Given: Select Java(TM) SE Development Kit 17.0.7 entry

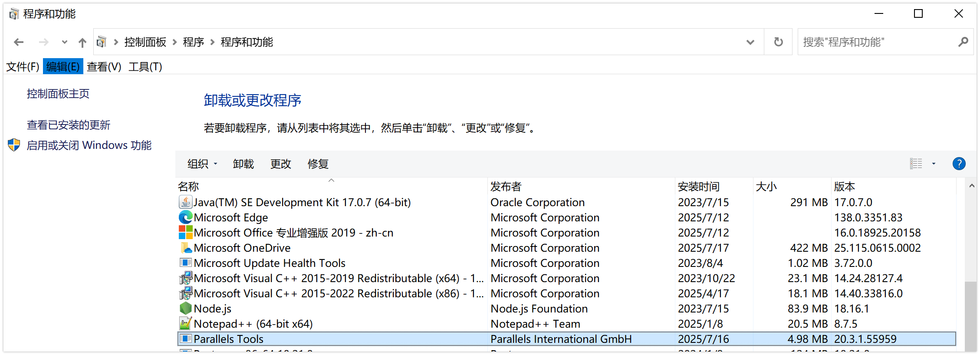Looking at the screenshot, I should tap(302, 202).
